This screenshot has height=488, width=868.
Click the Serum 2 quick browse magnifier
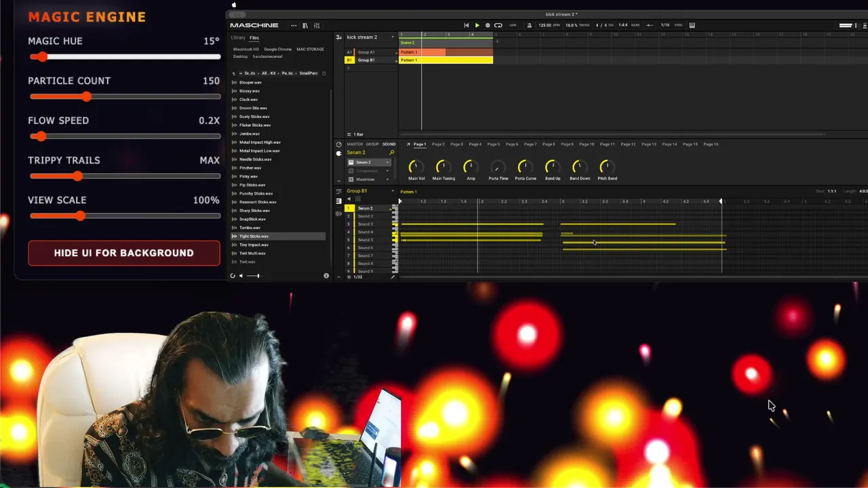pyautogui.click(x=391, y=152)
